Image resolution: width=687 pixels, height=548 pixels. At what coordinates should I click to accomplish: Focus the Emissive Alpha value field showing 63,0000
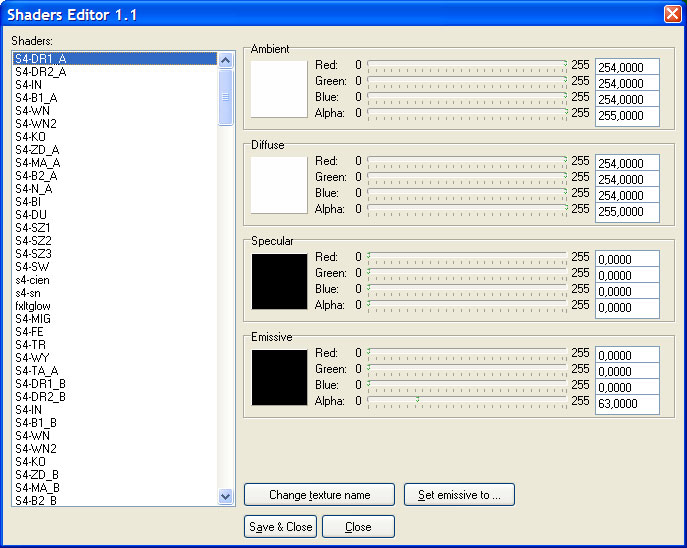click(x=627, y=403)
